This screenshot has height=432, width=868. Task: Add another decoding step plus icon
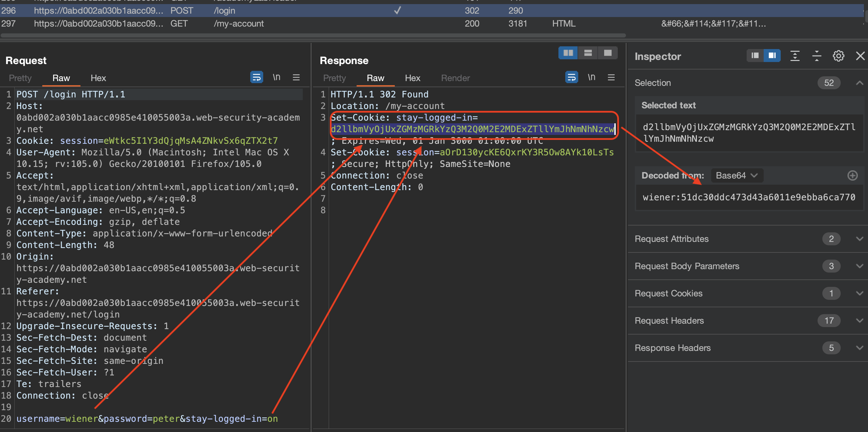point(852,175)
